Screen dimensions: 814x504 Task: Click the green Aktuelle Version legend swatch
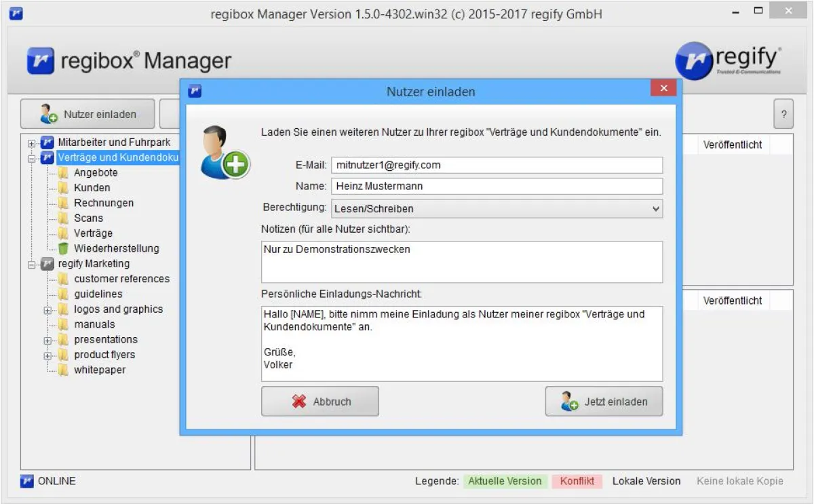coord(505,481)
